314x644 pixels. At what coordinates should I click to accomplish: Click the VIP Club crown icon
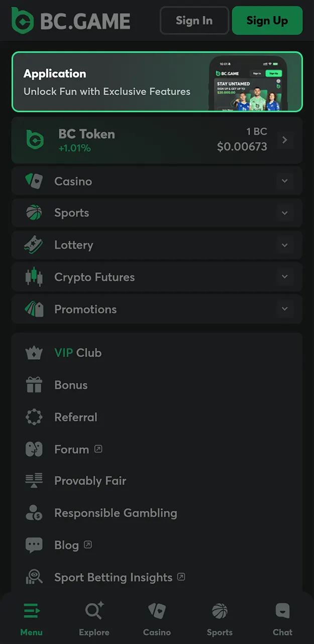coord(34,353)
